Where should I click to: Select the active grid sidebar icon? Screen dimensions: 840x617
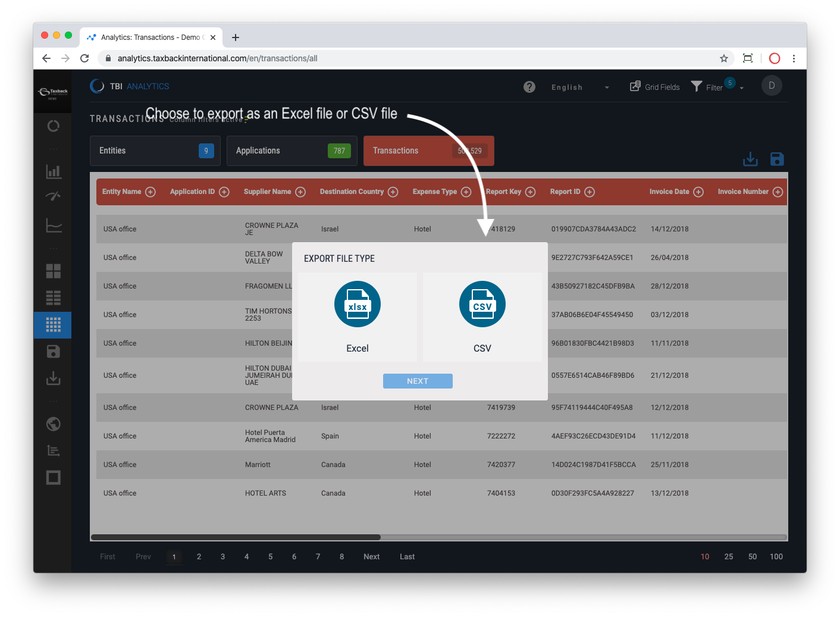[53, 325]
